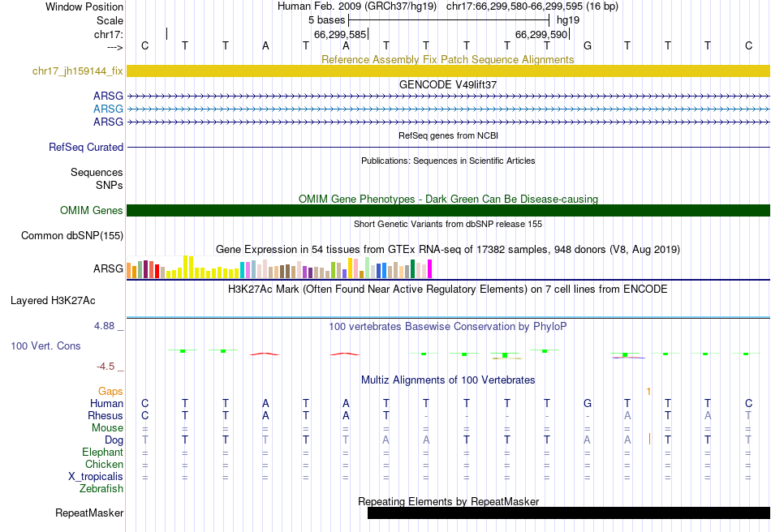Image resolution: width=771 pixels, height=532 pixels.
Task: Click the SNPs track label
Action: 110,185
